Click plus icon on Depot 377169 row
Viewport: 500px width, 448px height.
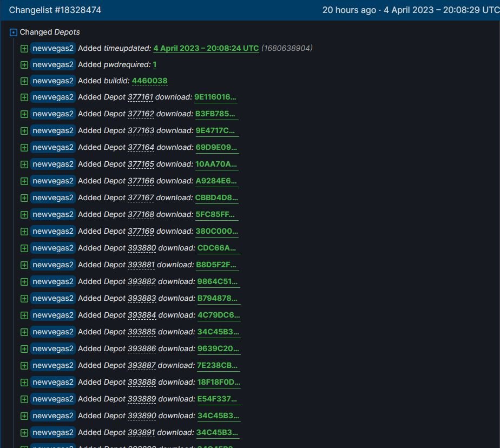pos(24,232)
